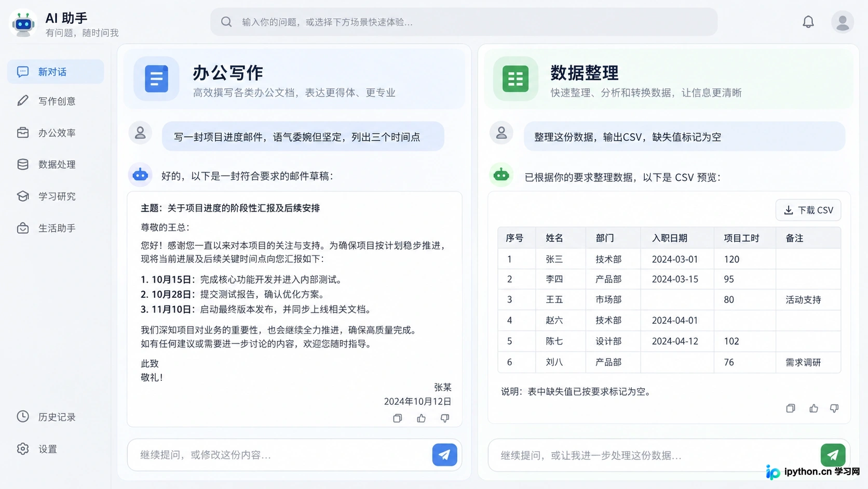
Task: Open 设置 label
Action: point(48,449)
